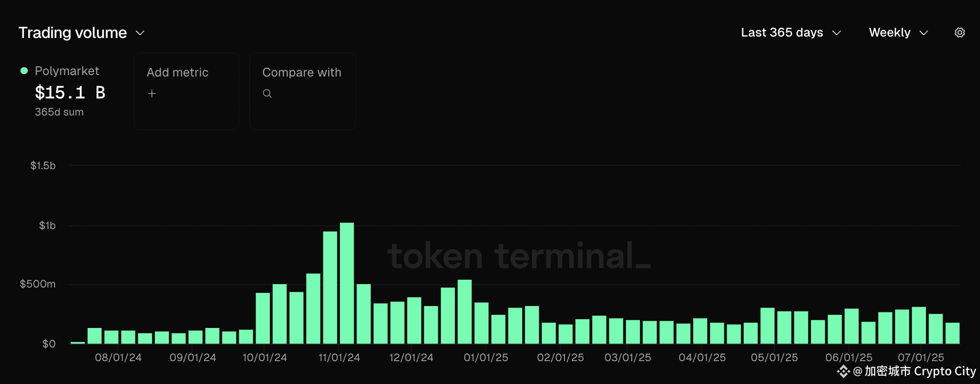Click the Crypto City watermark logo

pyautogui.click(x=843, y=372)
